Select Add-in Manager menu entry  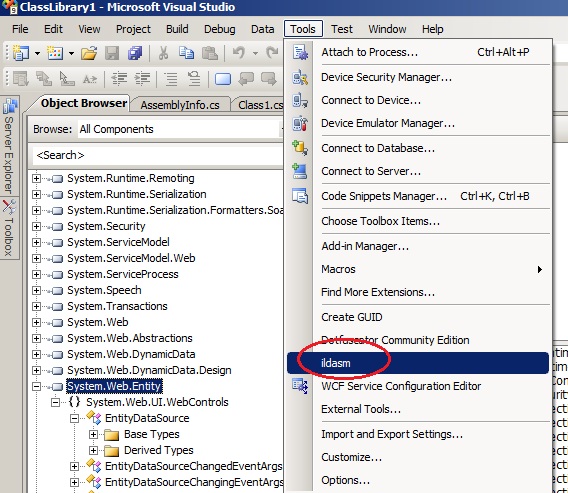click(418, 246)
